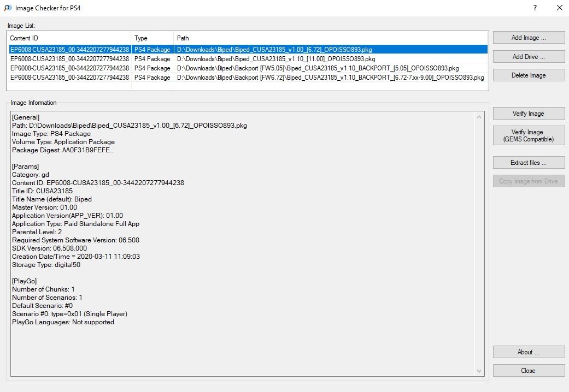Click the Add Drive button
This screenshot has height=392, width=569.
529,57
